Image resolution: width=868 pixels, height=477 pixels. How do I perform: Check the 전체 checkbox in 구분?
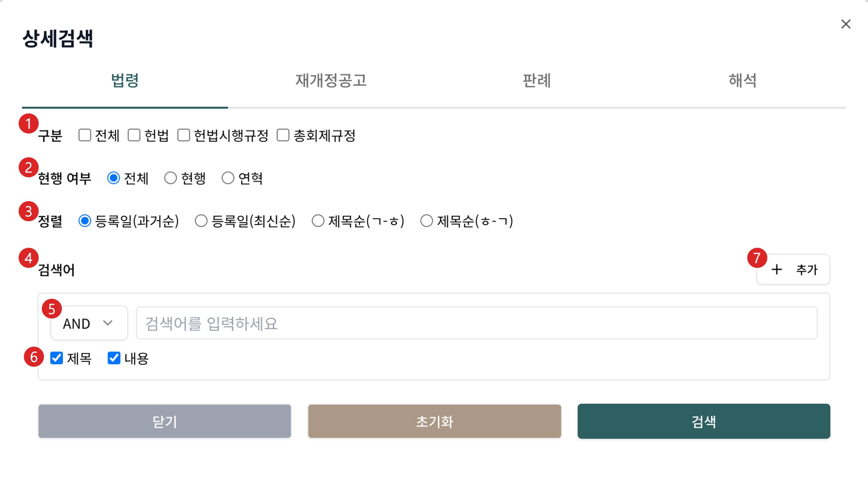[85, 135]
